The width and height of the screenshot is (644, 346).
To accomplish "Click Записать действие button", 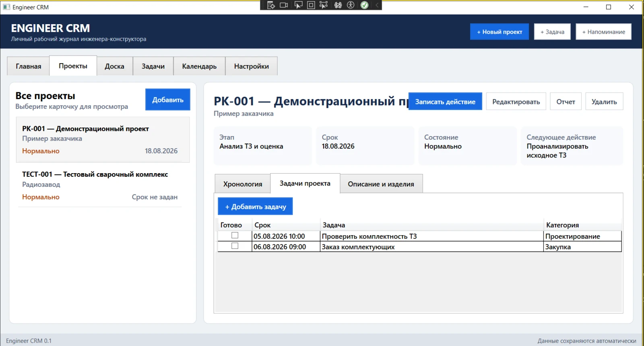I will (445, 102).
